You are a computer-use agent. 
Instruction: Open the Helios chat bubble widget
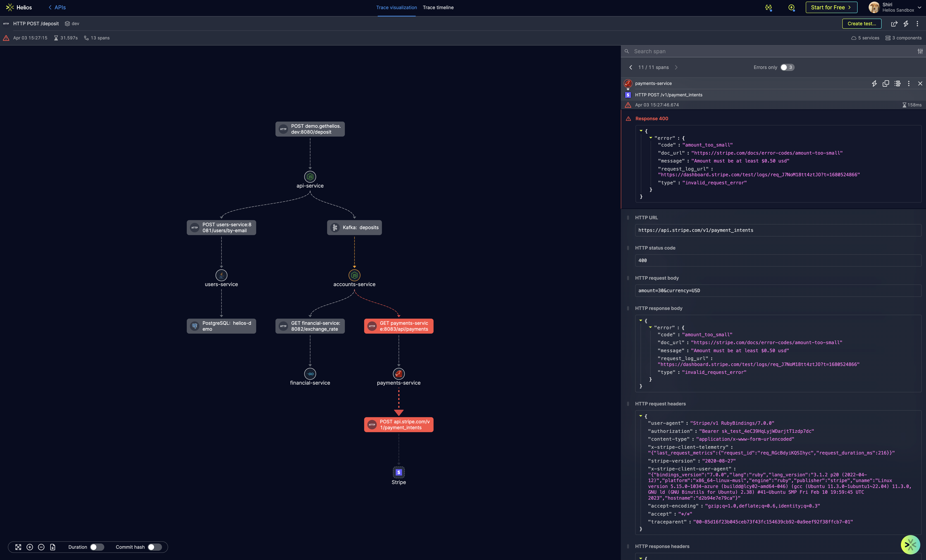(910, 545)
